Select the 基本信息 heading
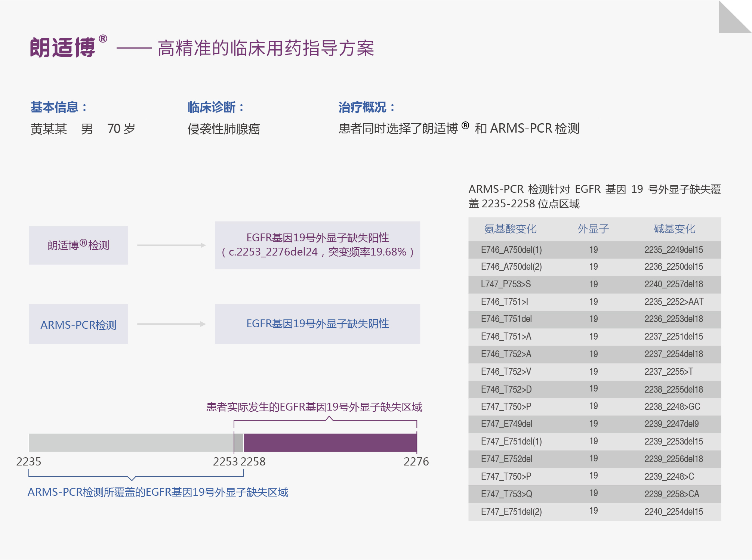This screenshot has width=752, height=560. 59,107
